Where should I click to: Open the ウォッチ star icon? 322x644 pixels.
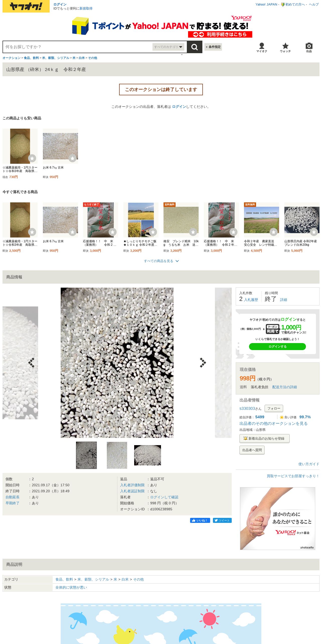(x=285, y=47)
